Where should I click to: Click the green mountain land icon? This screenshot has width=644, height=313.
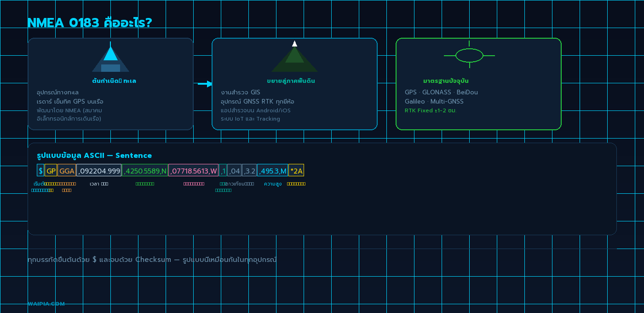click(294, 58)
